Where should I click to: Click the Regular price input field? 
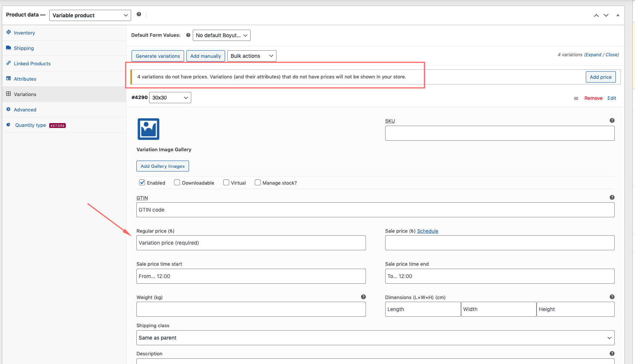pyautogui.click(x=251, y=243)
